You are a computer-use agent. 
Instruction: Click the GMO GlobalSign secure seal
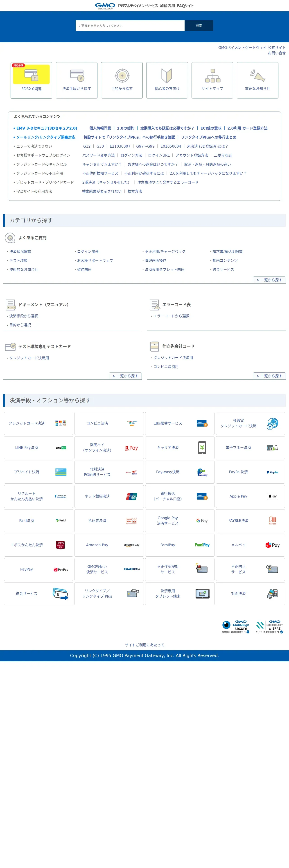click(x=235, y=626)
